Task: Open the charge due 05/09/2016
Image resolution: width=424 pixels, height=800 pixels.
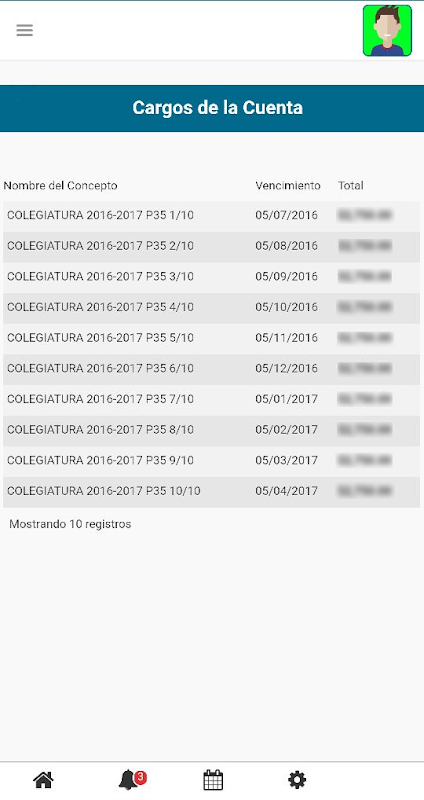Action: 212,278
